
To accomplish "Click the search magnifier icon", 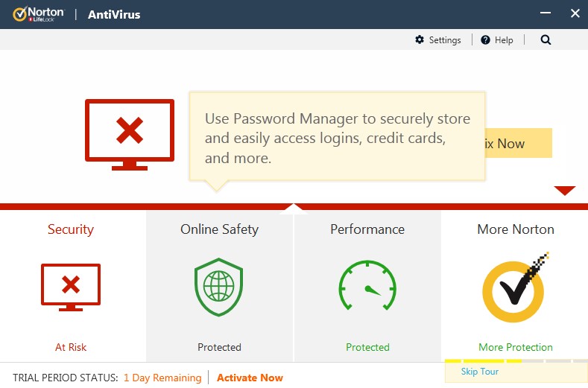I will tap(546, 39).
